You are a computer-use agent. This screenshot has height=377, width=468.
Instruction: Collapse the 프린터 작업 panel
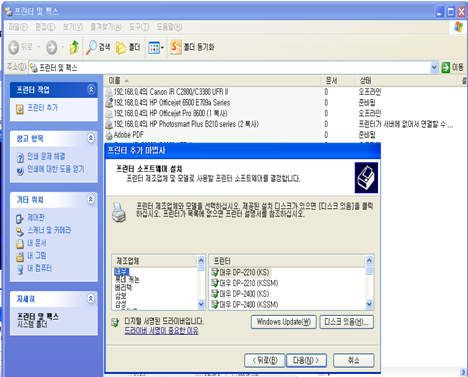click(91, 89)
